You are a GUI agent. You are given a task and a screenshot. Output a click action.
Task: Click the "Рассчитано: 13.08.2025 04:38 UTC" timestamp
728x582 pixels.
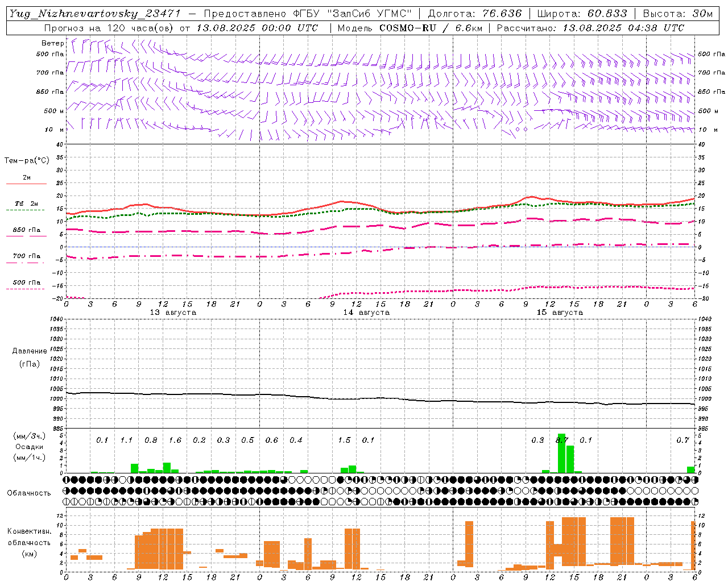(590, 28)
